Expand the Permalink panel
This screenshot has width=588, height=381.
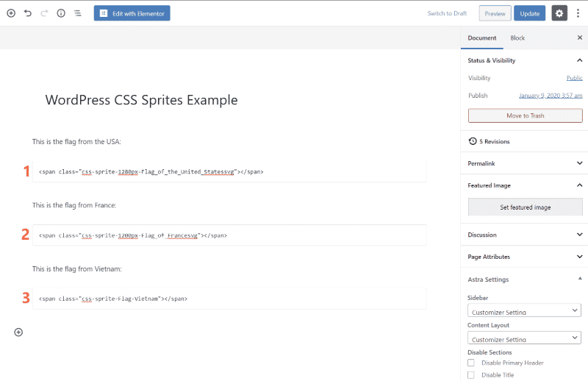(x=525, y=163)
